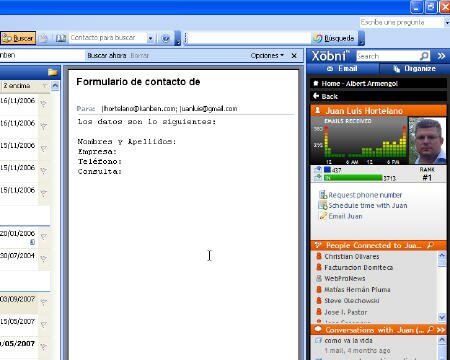The height and width of the screenshot is (360, 450).
Task: Collapse the Xobni sidebar with double chevron
Action: [x=441, y=56]
